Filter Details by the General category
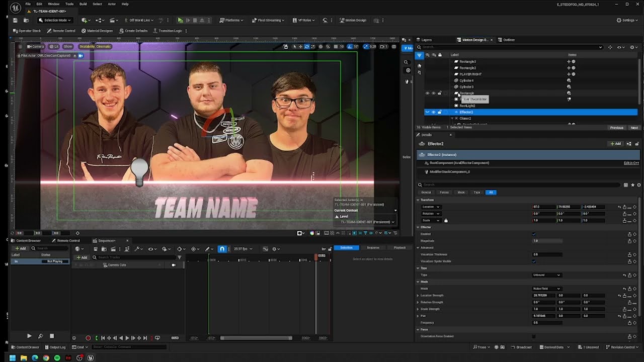The image size is (644, 362). pyautogui.click(x=426, y=192)
